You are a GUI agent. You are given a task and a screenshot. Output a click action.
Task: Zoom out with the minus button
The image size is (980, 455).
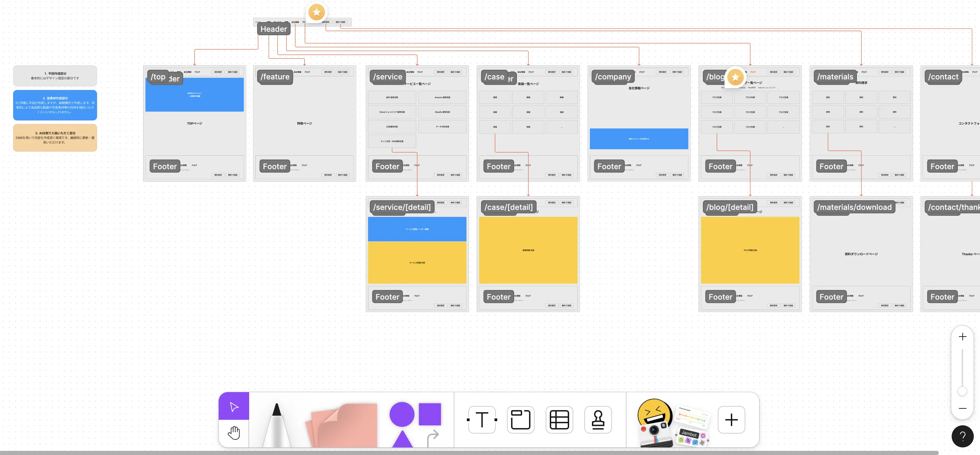(962, 408)
